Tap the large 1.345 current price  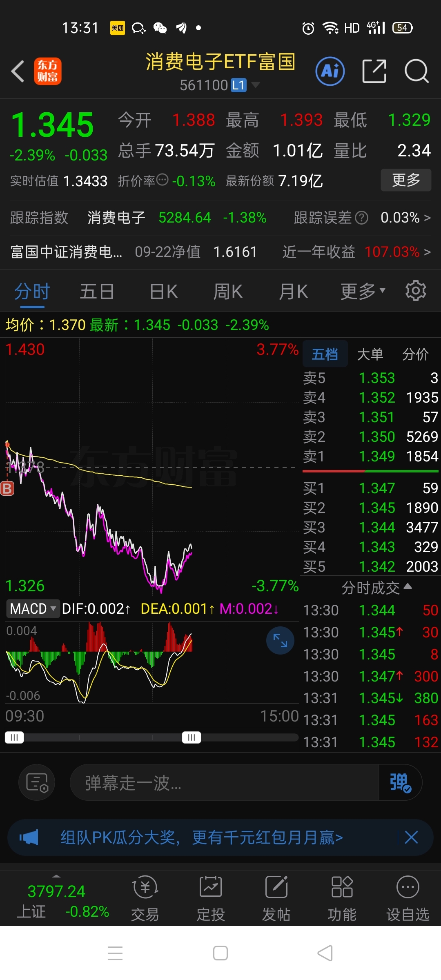coord(52,125)
